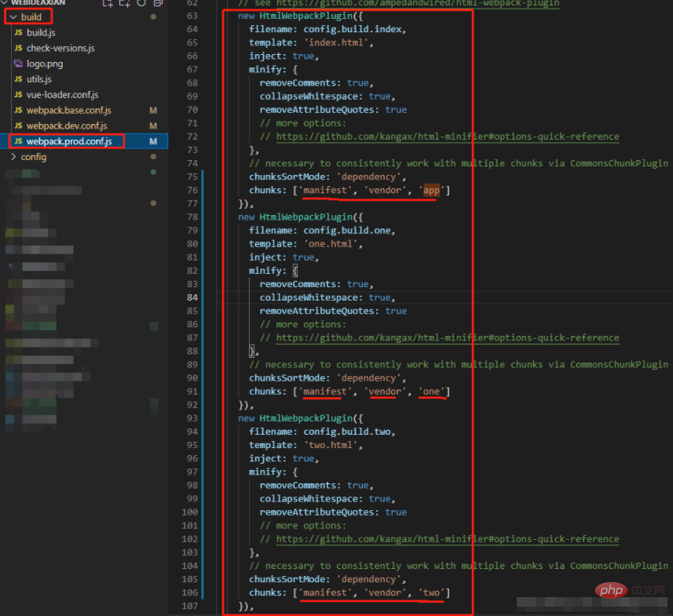Click collapseWhitespace on line 84
This screenshot has width=673, height=616.
(x=309, y=297)
